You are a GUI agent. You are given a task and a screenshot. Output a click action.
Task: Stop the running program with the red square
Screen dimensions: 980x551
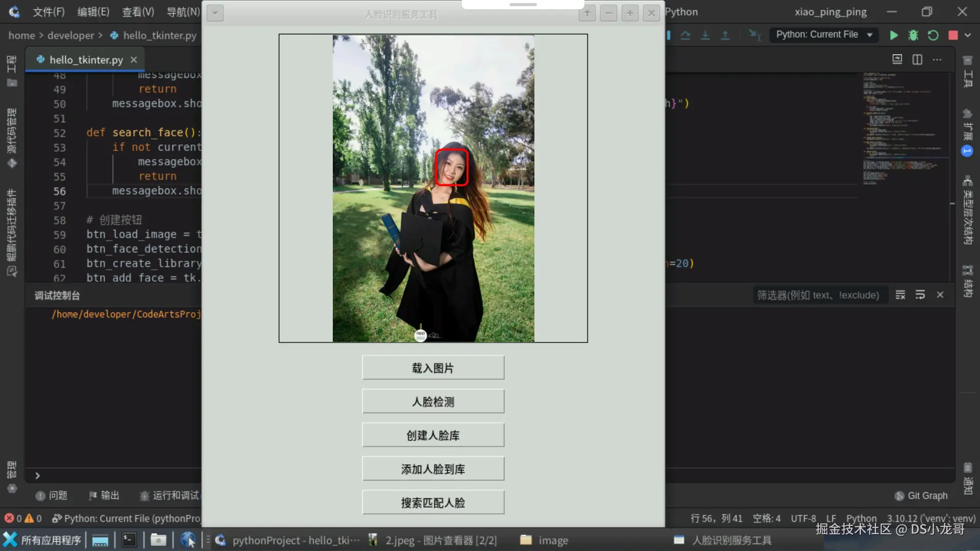952,35
